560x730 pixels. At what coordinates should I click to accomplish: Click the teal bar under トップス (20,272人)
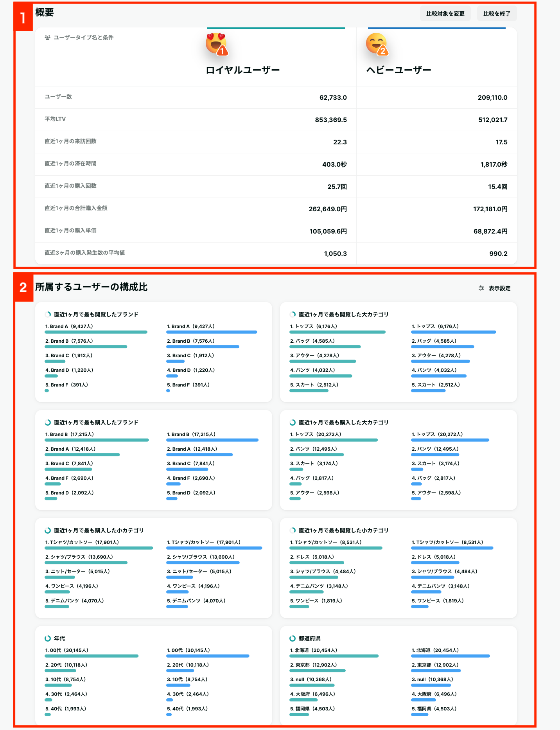[x=334, y=440]
